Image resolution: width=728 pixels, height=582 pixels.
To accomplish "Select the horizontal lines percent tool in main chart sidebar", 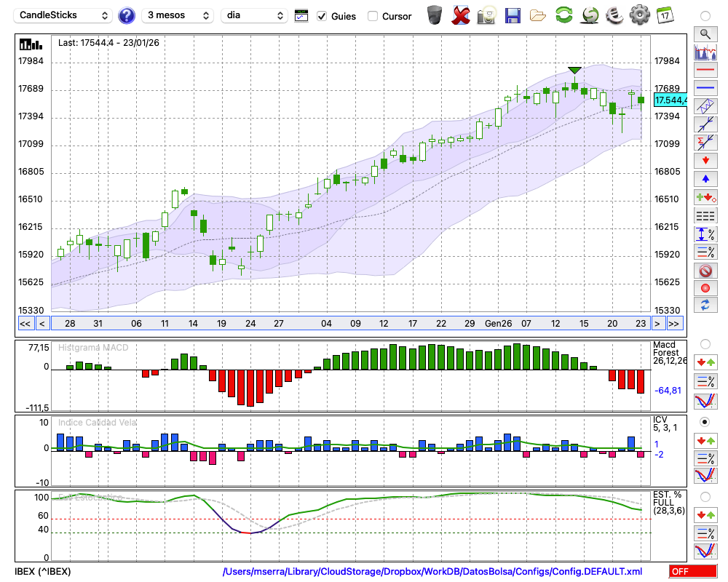I will (705, 252).
